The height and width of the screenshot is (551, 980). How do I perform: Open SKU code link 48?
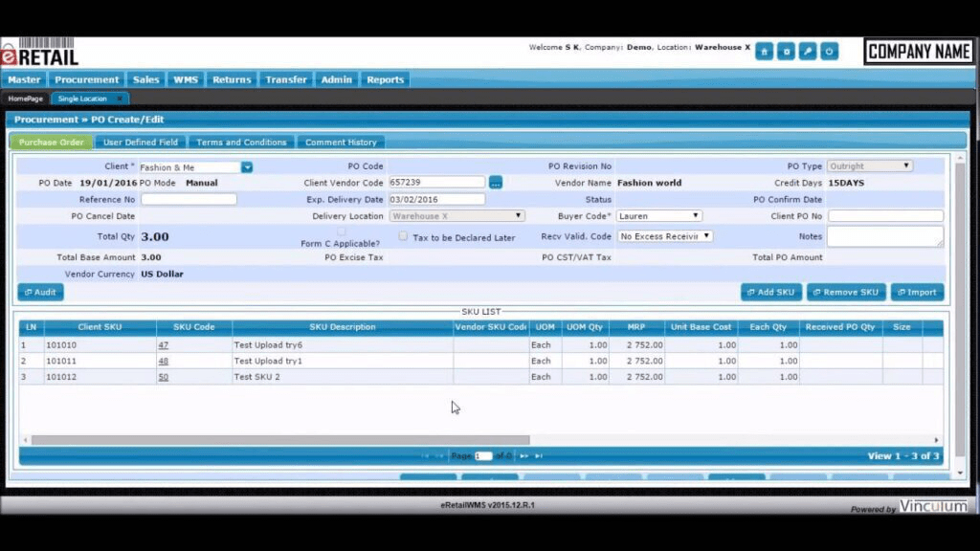(x=163, y=361)
